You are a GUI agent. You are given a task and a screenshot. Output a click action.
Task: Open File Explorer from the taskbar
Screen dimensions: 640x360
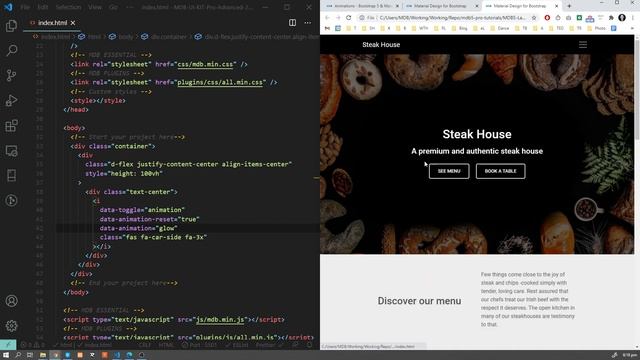pyautogui.click(x=42, y=355)
